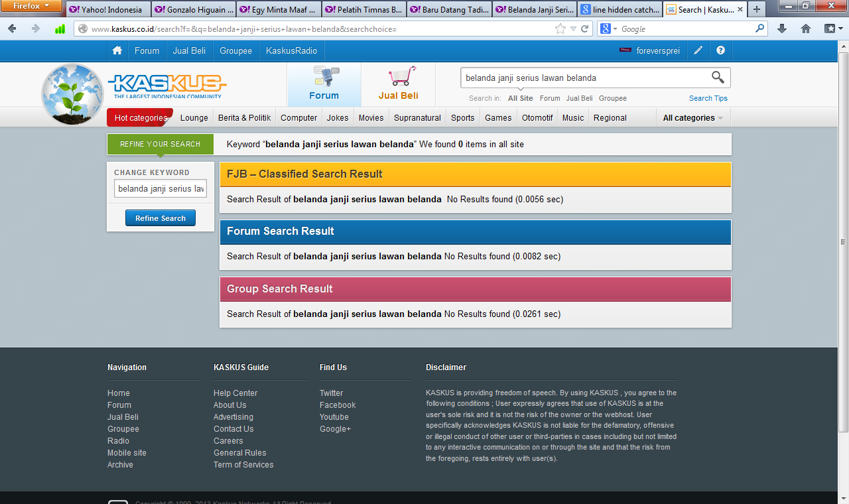Click the KASKUS logo
The width and height of the screenshot is (849, 504).
pyautogui.click(x=167, y=86)
